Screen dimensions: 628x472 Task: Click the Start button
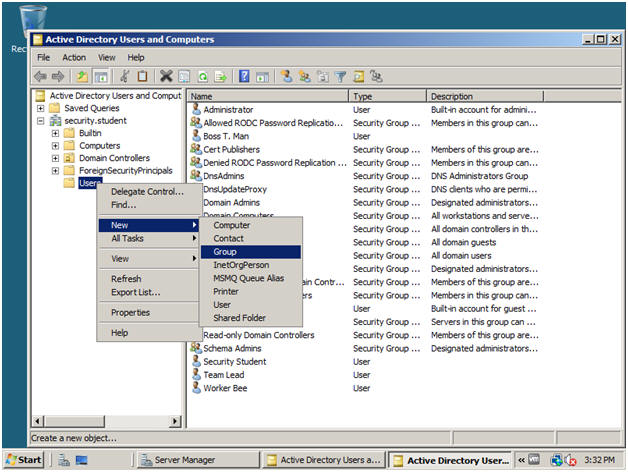point(24,460)
